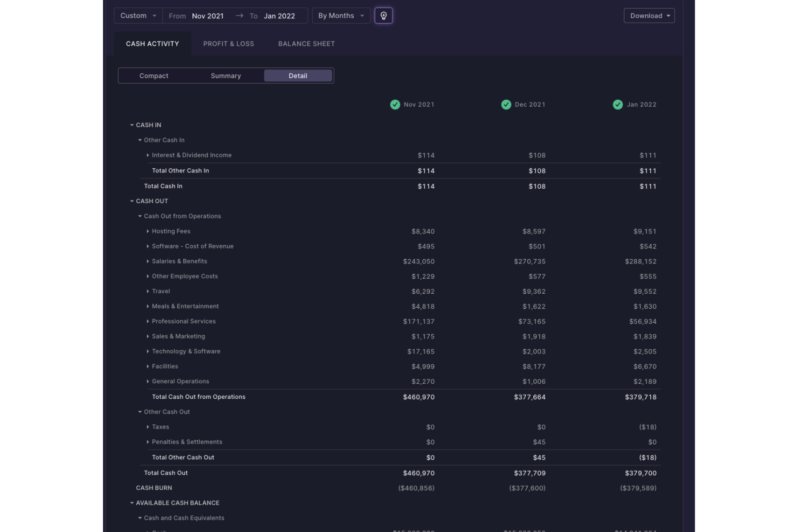The width and height of the screenshot is (798, 532).
Task: Click the To date field showing Jan 2022
Action: [x=279, y=16]
